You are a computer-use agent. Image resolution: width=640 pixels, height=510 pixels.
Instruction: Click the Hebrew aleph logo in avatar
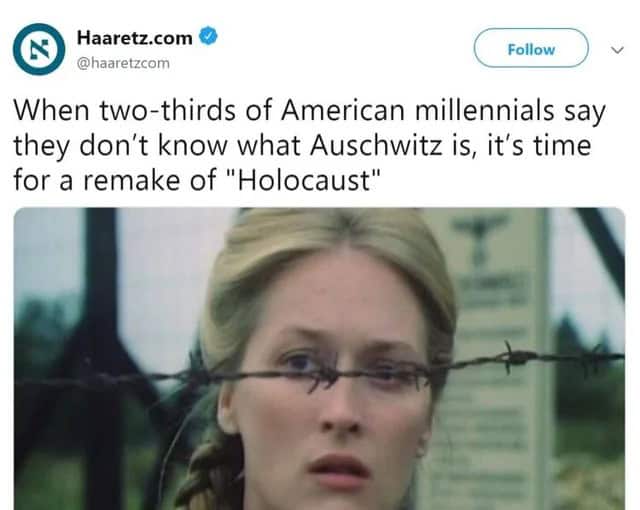coord(39,49)
